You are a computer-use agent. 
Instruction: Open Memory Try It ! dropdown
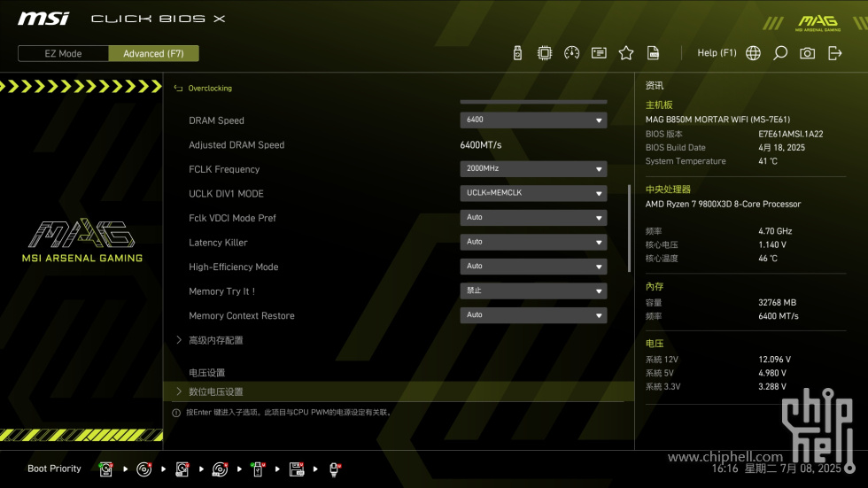pyautogui.click(x=533, y=290)
